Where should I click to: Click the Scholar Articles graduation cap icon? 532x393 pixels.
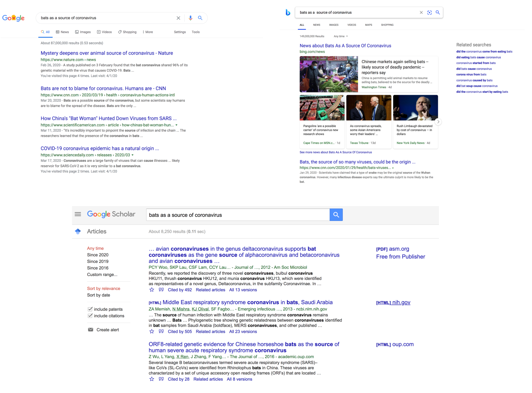78,231
